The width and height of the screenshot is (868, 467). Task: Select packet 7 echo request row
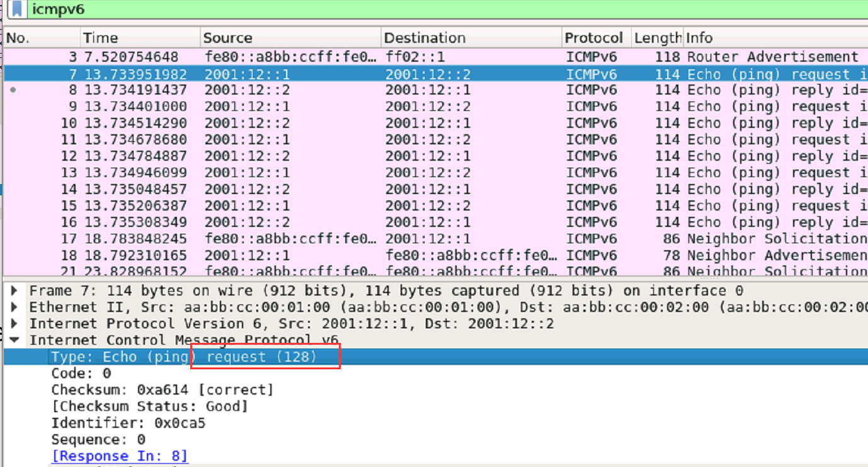coord(436,74)
